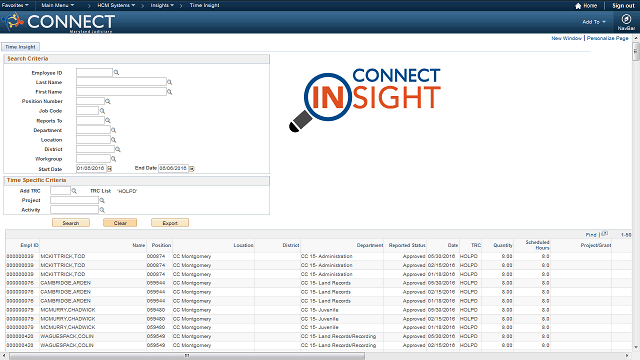Click the Export button
This screenshot has height=360, width=640.
(x=170, y=223)
